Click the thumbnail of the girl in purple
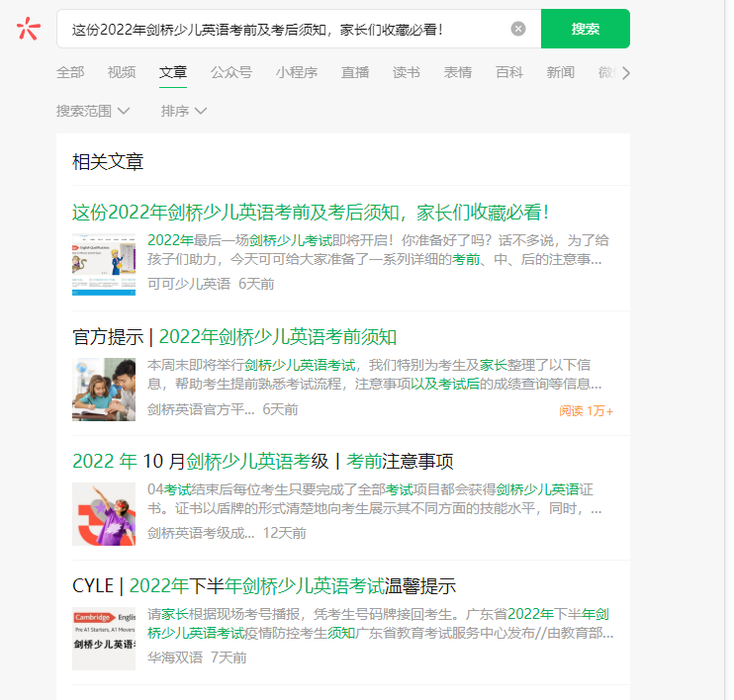The height and width of the screenshot is (700, 734). (104, 514)
